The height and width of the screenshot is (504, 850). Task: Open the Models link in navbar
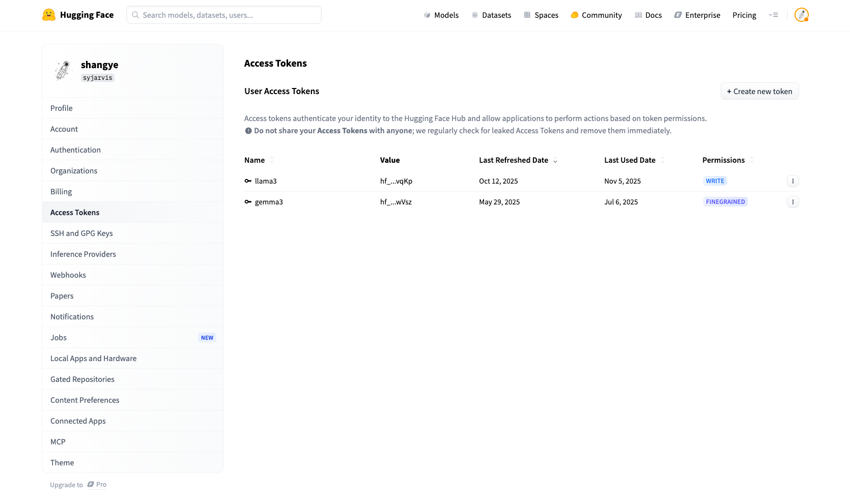click(441, 15)
